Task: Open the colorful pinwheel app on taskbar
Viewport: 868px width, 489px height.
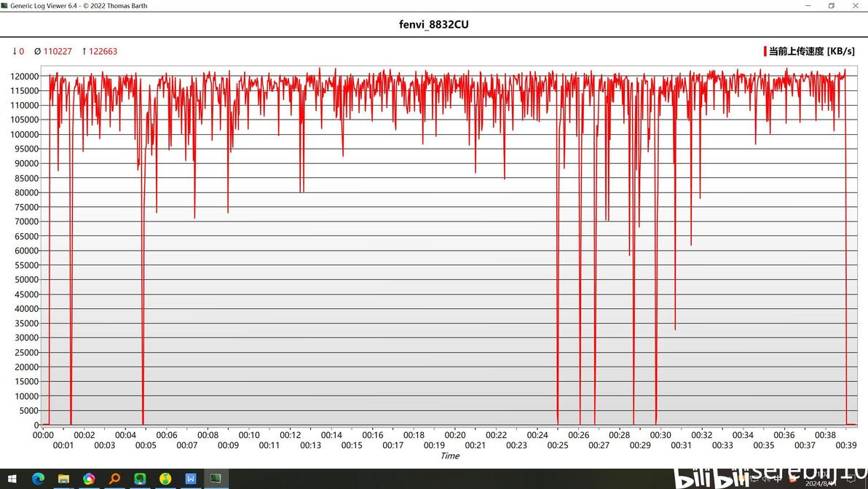Action: click(89, 479)
